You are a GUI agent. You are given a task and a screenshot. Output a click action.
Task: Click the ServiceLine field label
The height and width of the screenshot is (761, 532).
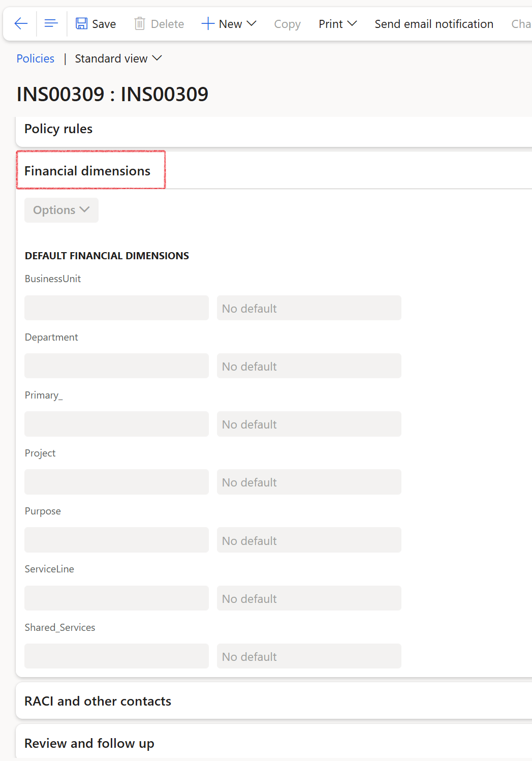click(x=49, y=569)
